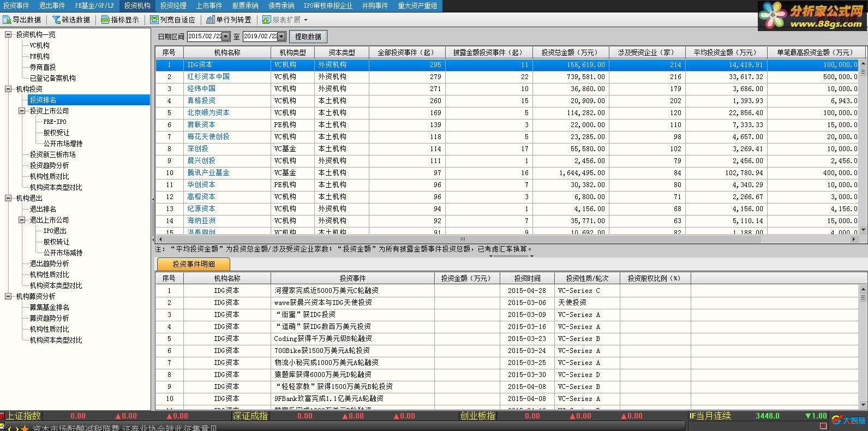Sort by 投资时间 column header
Screen dimensions: 868x431
point(527,278)
